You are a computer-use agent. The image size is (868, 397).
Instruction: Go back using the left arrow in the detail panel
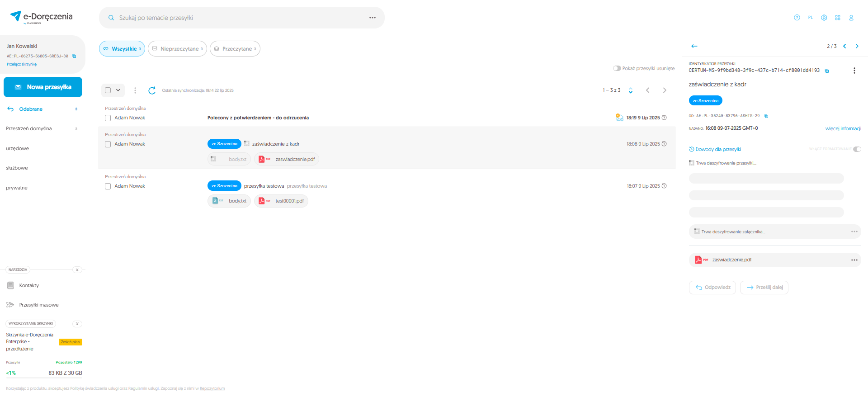694,46
